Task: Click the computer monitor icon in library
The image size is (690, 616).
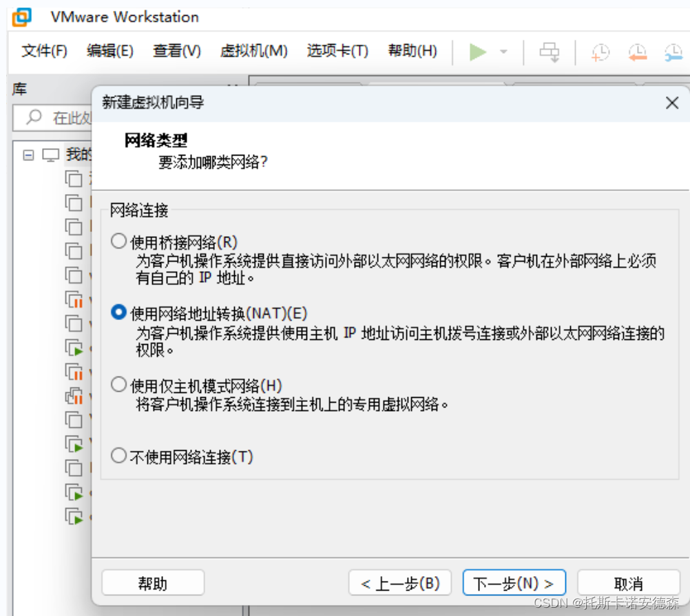Action: (50, 155)
